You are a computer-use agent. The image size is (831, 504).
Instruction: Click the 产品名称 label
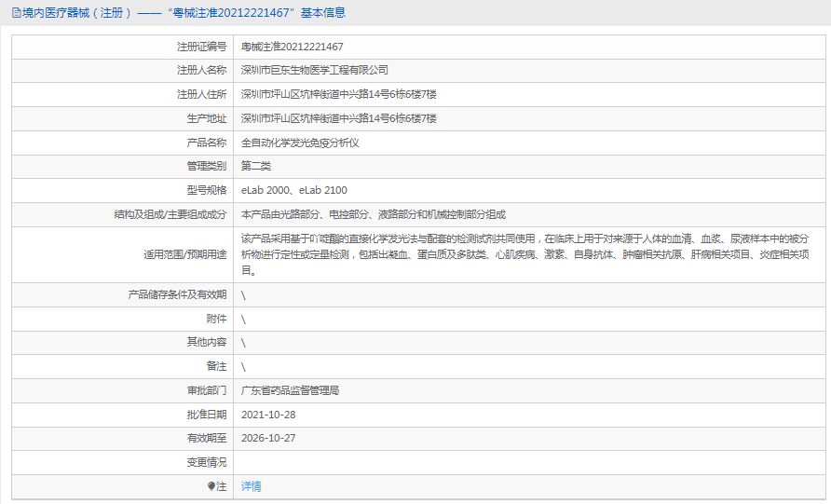[207, 143]
